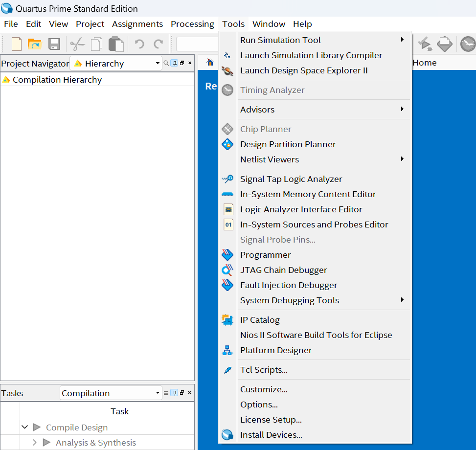
Task: Open Run Simulation Tool submenu
Action: (315, 40)
